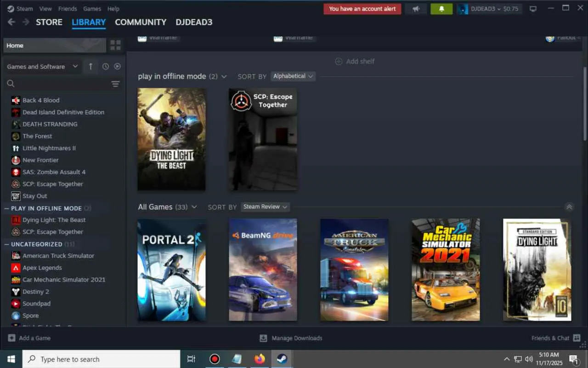Open the Portal 2 game cover

click(172, 270)
